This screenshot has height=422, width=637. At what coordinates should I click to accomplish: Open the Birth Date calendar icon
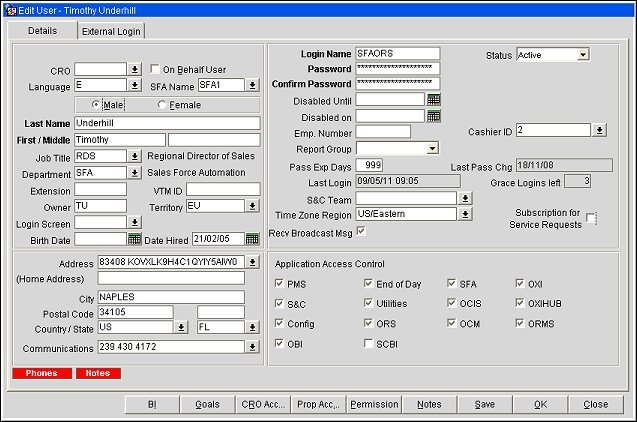tap(135, 239)
